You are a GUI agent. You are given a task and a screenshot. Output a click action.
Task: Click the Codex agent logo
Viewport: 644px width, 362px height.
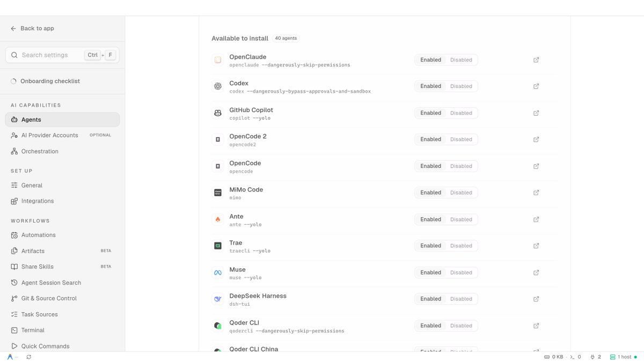[x=218, y=86]
